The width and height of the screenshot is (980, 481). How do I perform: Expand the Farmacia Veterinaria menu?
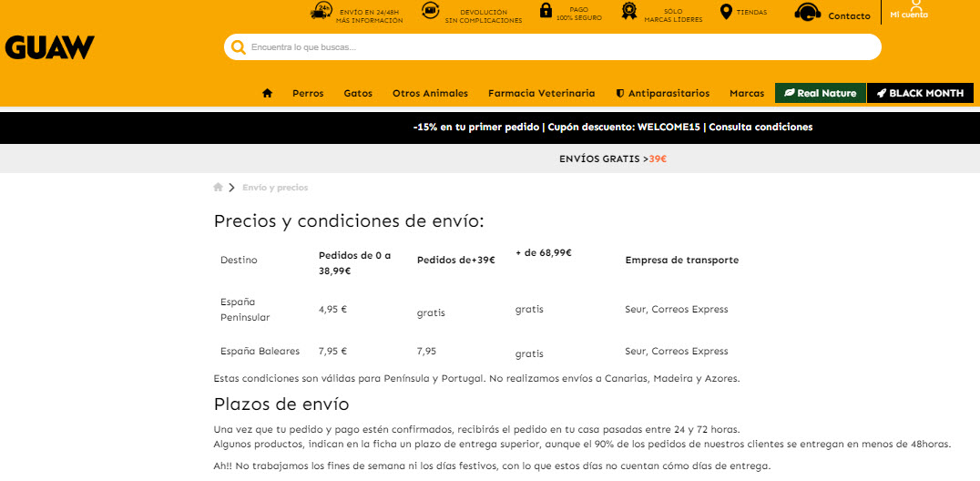click(x=541, y=93)
